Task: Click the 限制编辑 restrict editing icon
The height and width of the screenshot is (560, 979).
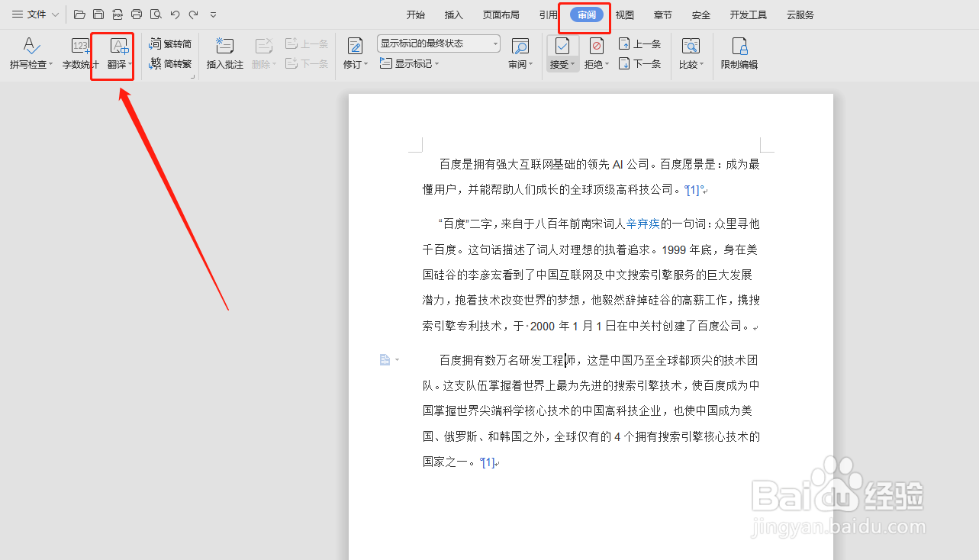Action: 739,46
